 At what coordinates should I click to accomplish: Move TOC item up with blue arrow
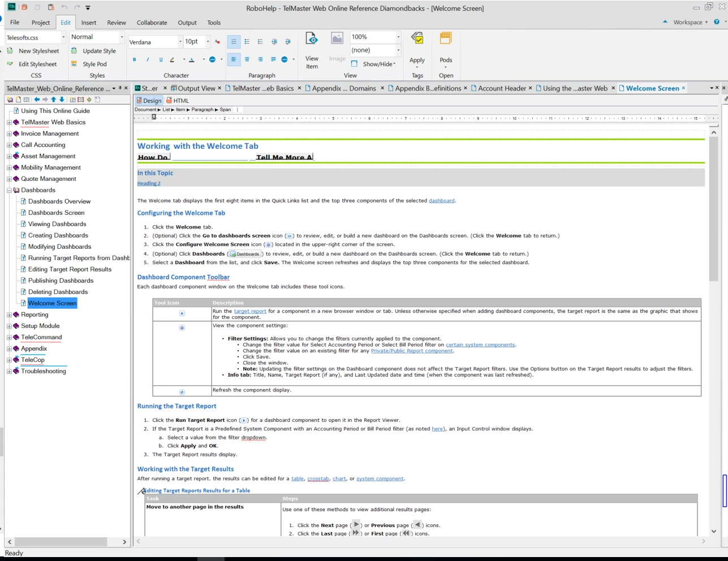54,100
